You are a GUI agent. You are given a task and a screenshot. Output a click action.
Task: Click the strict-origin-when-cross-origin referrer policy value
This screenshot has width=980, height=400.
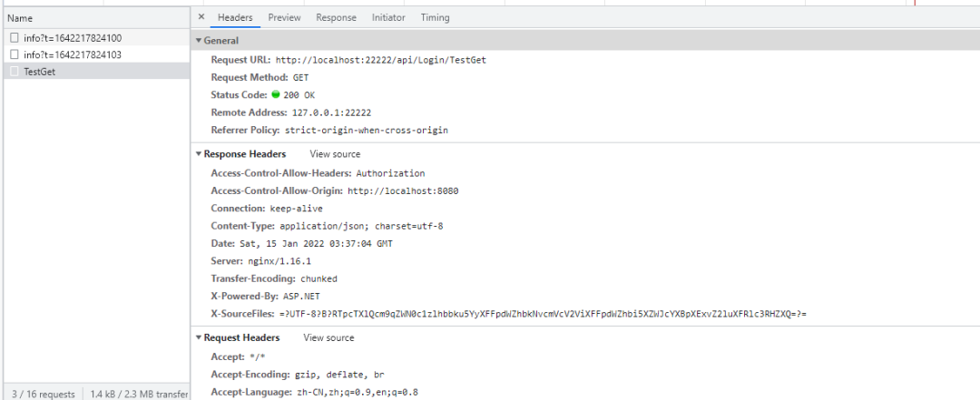point(367,130)
